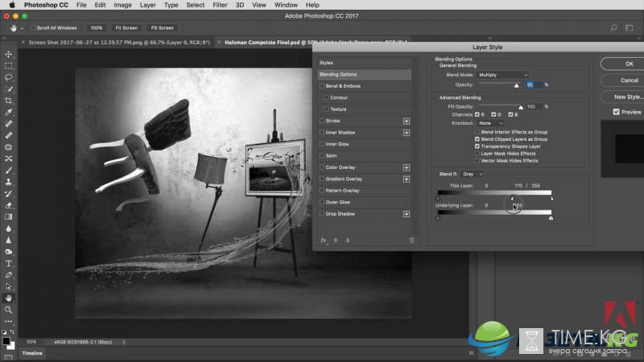Open the workspace switcher icon
The image size is (644, 362).
630,28
